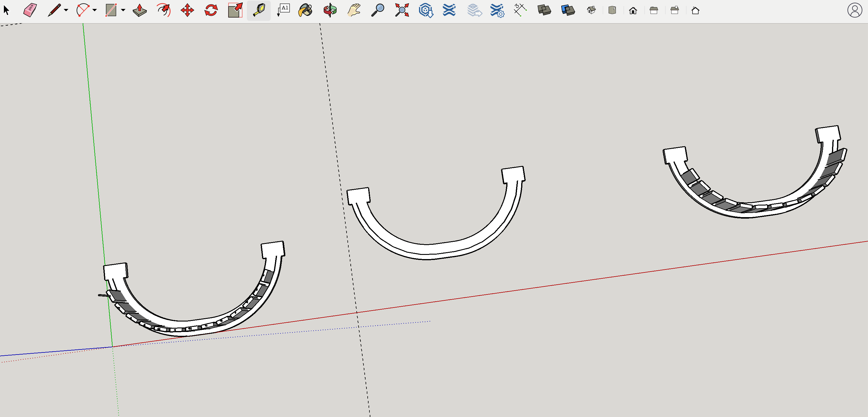Switch to Front view house icon

pos(633,10)
